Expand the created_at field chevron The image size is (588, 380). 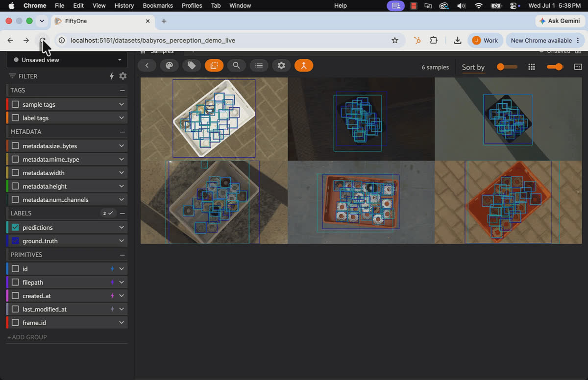pos(122,296)
